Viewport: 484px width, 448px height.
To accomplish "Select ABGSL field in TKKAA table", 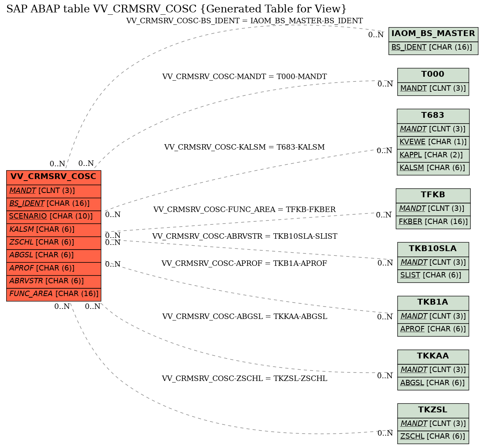I will coord(433,383).
